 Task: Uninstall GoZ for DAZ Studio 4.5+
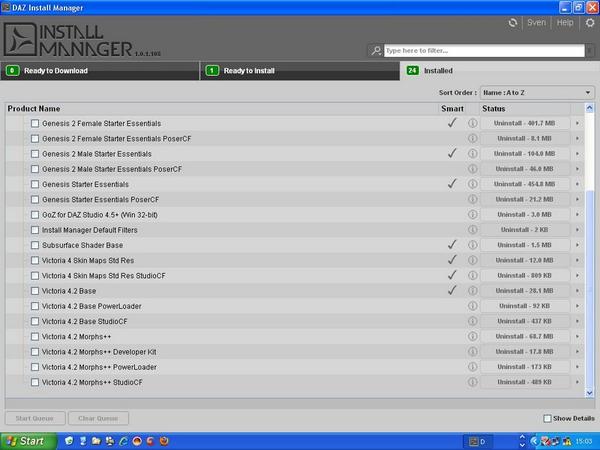[525, 215]
